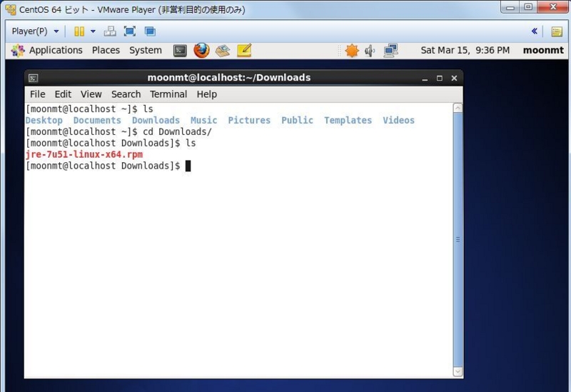
Task: Launch Terminal from panel launcher icon
Action: tap(180, 51)
